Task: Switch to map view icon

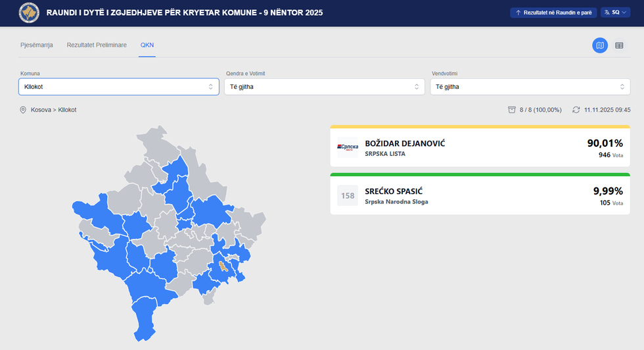Action: [599, 45]
